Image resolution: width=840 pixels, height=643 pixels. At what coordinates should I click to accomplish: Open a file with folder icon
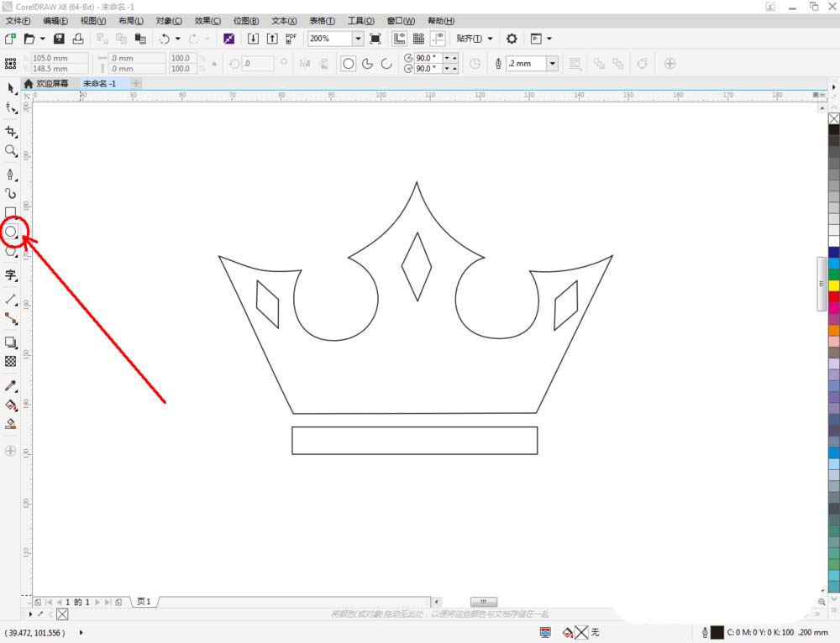point(29,39)
